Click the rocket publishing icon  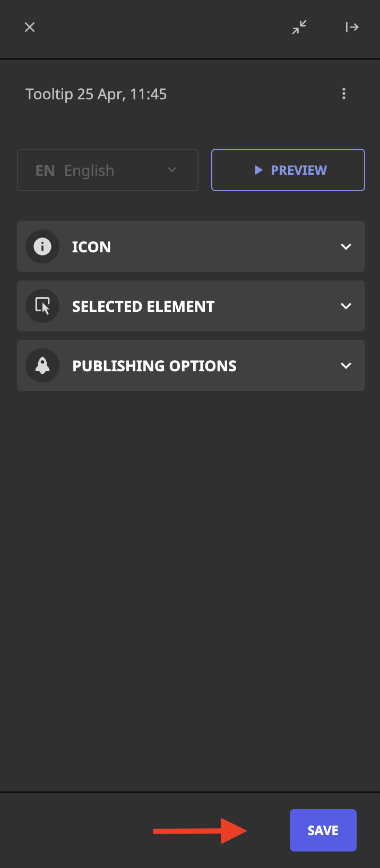click(42, 365)
